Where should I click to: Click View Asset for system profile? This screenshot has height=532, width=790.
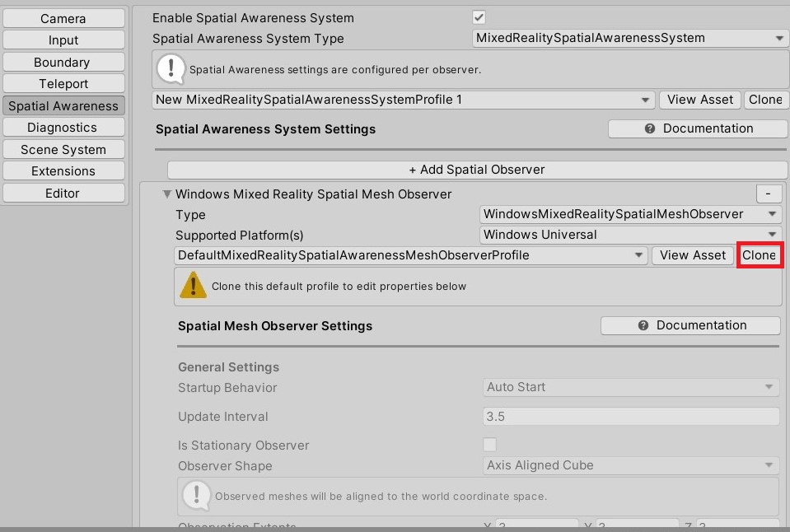[700, 100]
